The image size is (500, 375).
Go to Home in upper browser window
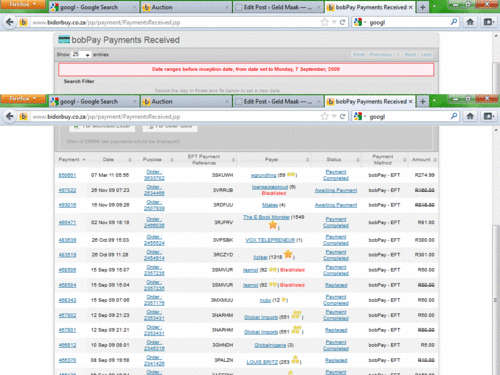(x=470, y=22)
